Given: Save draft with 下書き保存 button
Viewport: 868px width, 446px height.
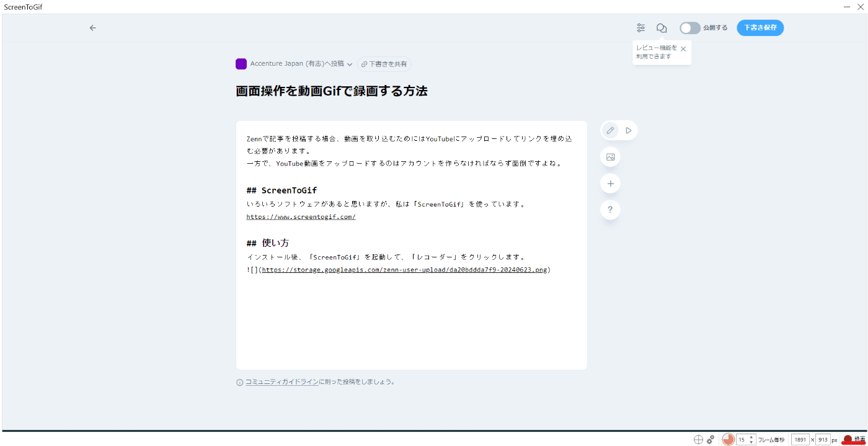Looking at the screenshot, I should tap(760, 28).
